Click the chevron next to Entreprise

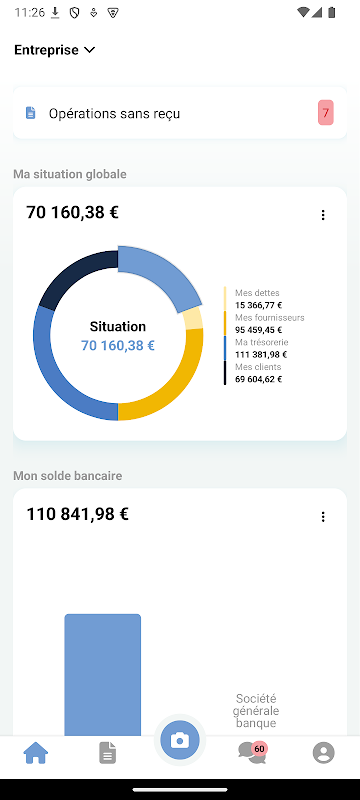click(x=89, y=50)
